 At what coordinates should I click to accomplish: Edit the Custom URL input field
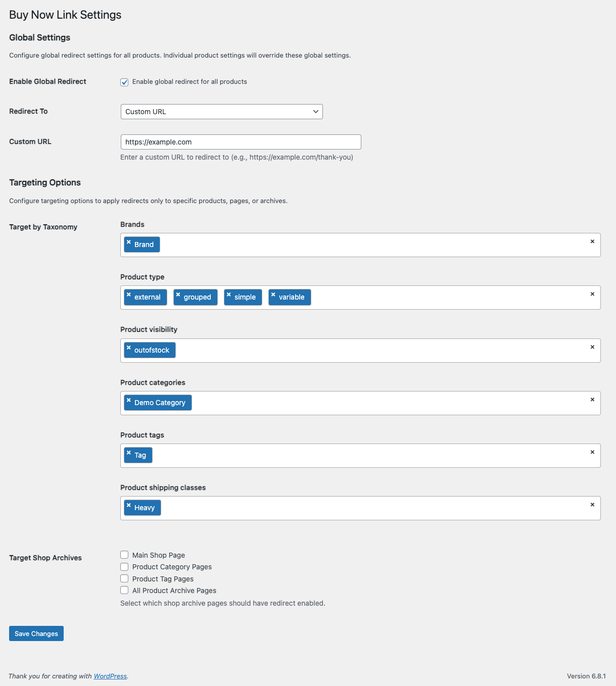(241, 142)
